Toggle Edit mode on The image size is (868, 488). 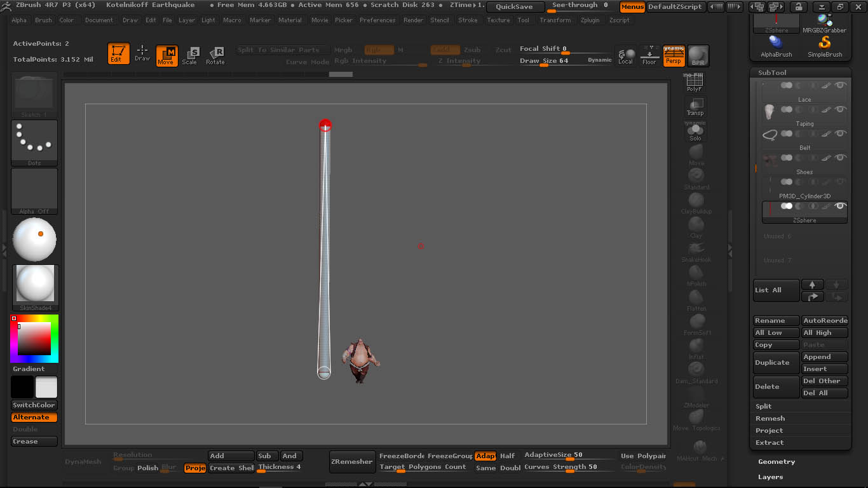[118, 54]
